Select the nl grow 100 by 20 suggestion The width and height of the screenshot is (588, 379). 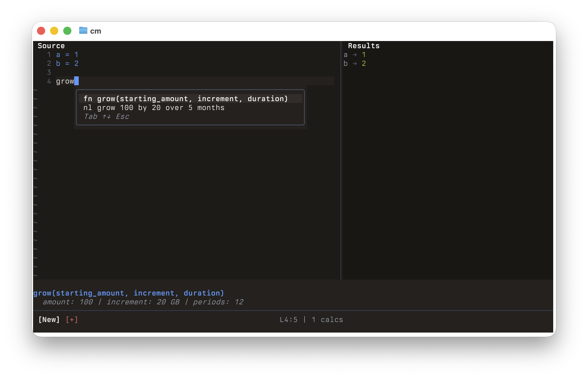pyautogui.click(x=154, y=108)
